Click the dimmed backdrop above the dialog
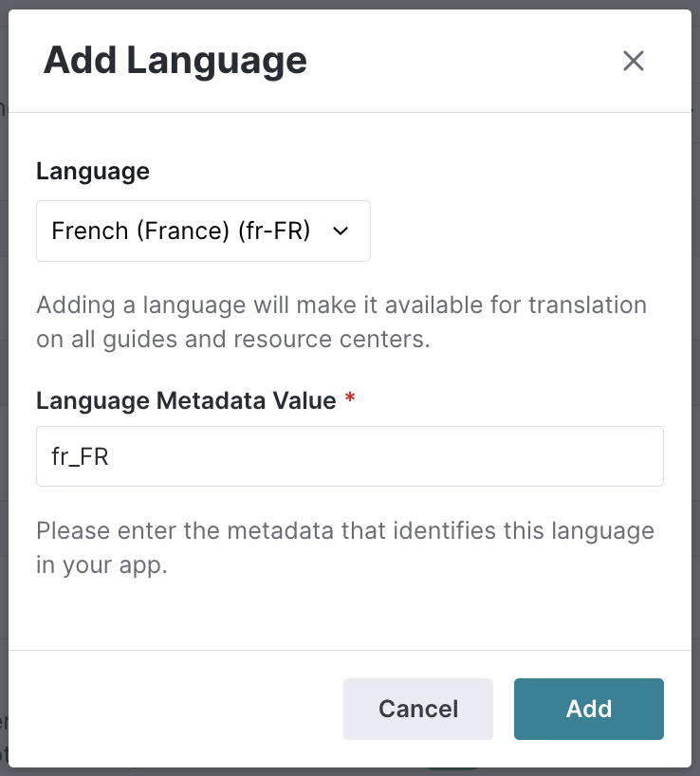Viewport: 700px width, 776px height. 350,4
